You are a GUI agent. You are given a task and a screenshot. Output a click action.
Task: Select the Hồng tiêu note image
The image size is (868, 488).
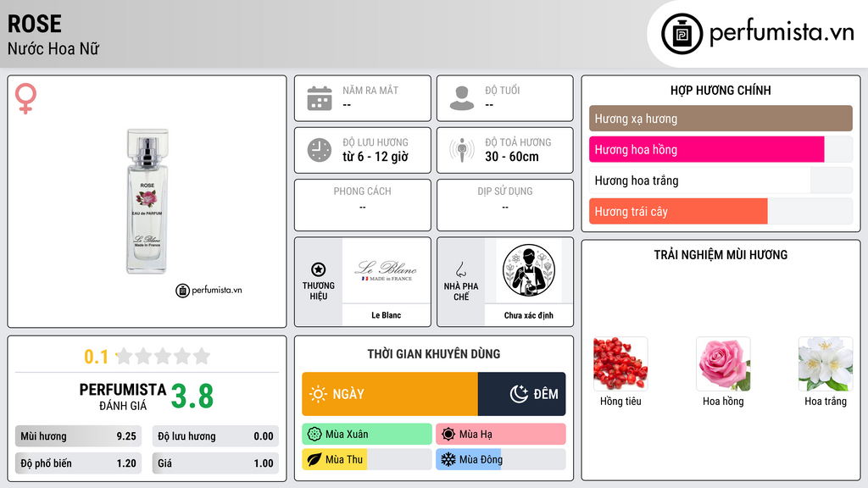(x=620, y=363)
